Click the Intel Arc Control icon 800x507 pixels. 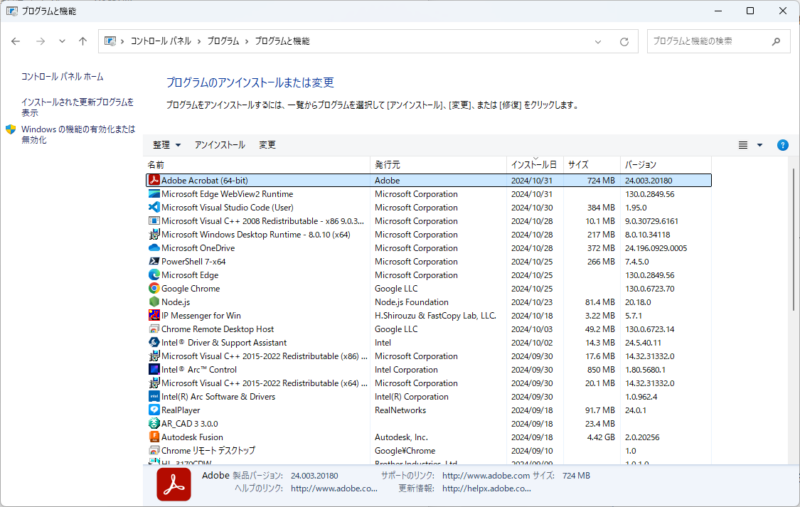[x=154, y=369]
